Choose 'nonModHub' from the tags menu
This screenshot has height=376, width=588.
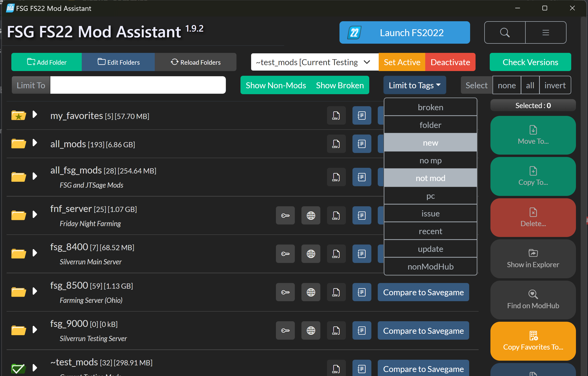pyautogui.click(x=430, y=267)
